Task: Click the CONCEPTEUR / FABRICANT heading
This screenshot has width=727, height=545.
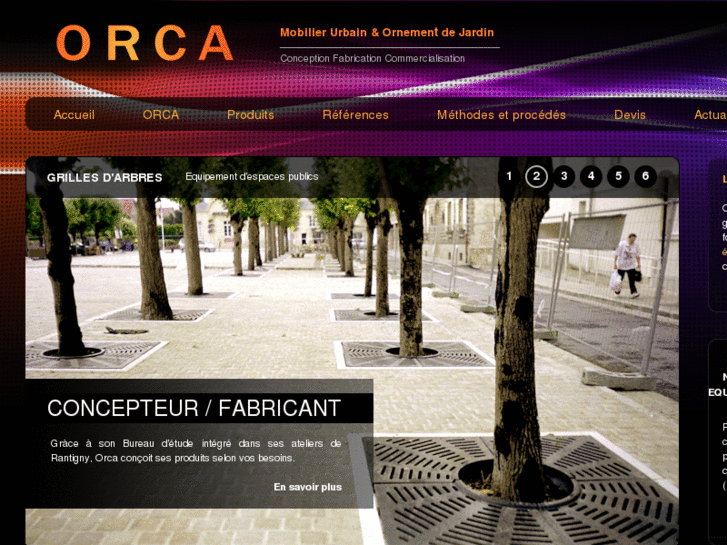Action: 194,408
